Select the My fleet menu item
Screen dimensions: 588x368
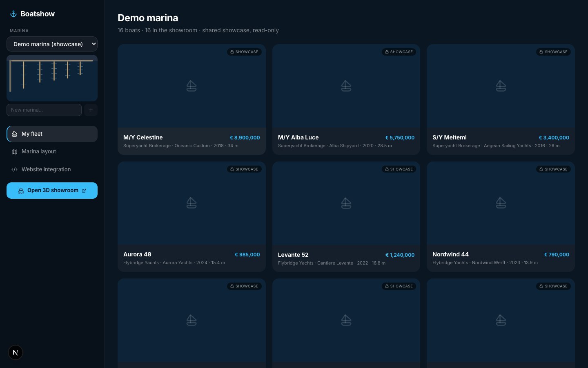[52, 134]
